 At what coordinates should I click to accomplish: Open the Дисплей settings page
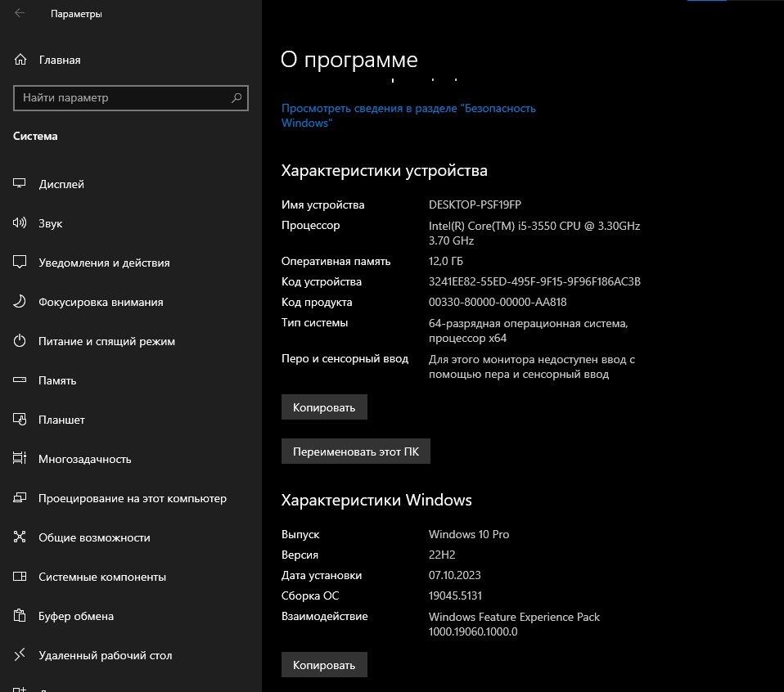[x=131, y=184]
